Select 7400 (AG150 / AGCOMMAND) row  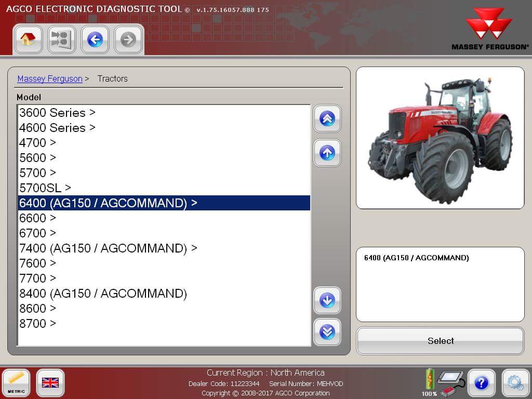click(x=164, y=248)
